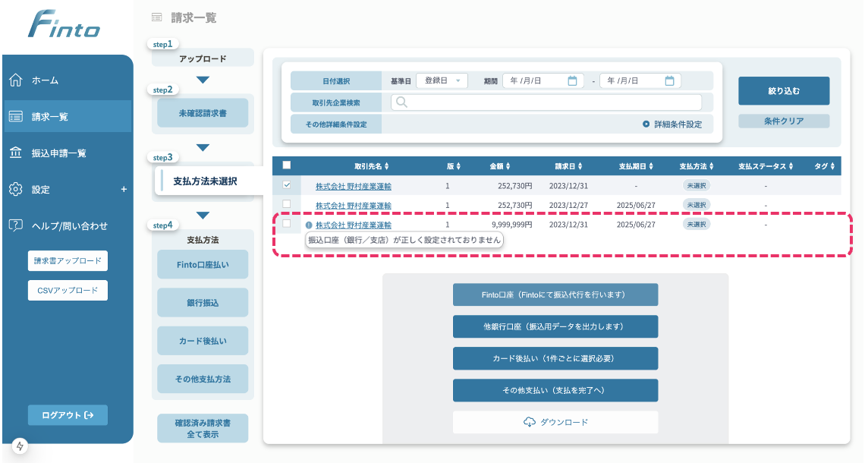Open calendar picker for the end date
868x463 pixels.
669,80
